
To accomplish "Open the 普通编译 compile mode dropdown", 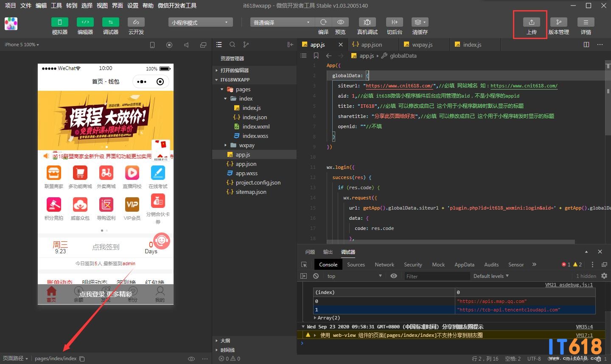I will click(282, 22).
